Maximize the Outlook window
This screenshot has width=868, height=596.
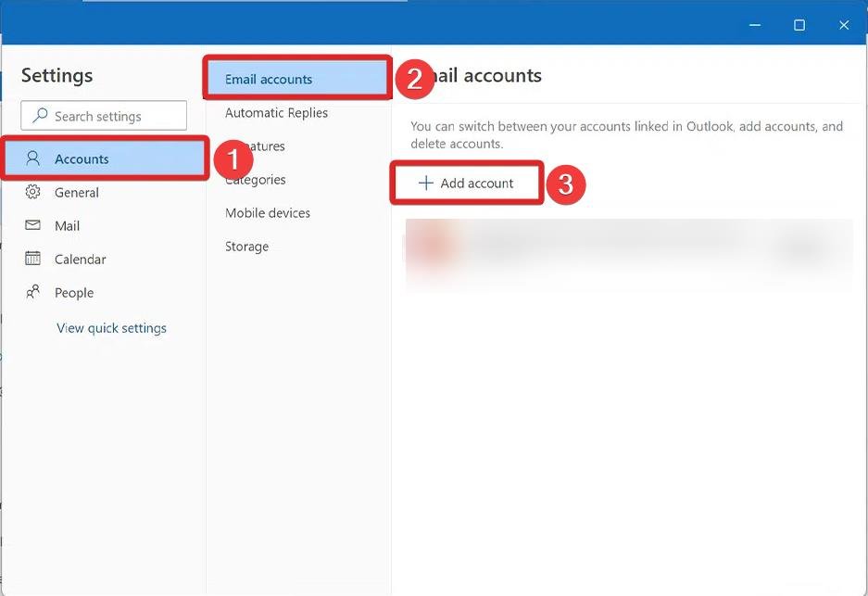(x=799, y=25)
